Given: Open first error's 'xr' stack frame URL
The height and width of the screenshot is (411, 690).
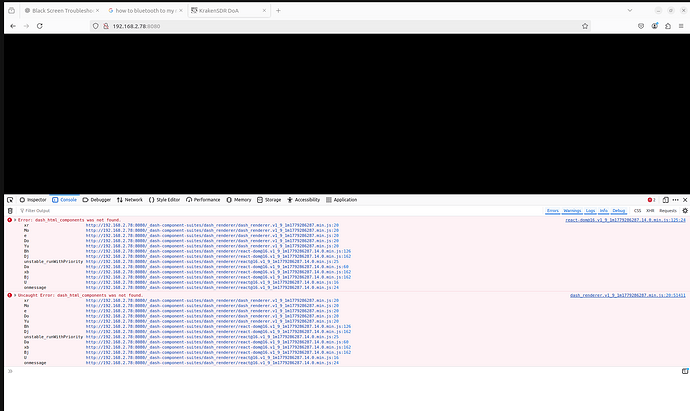Looking at the screenshot, I should pos(212,225).
